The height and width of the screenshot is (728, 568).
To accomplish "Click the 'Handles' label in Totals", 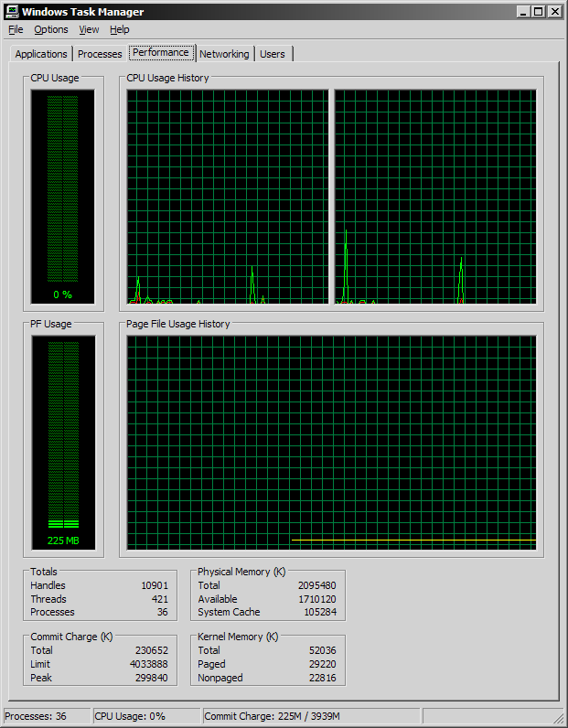I will tap(48, 585).
